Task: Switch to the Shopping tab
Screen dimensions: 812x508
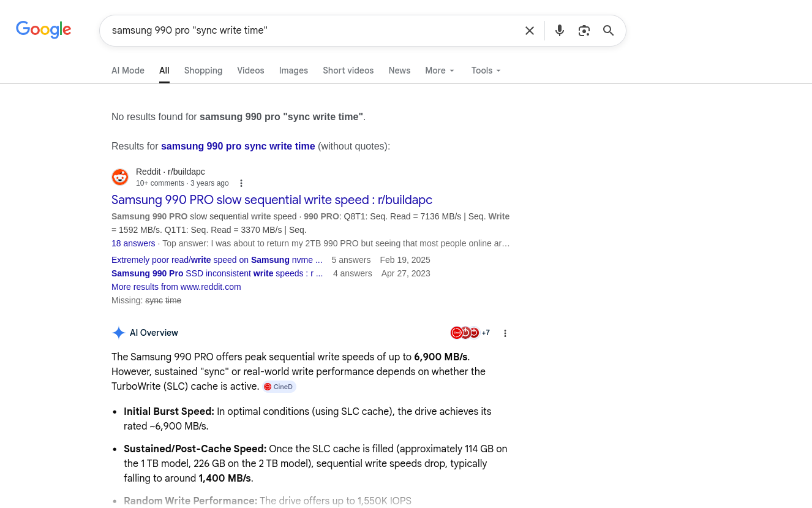Action: click(x=203, y=70)
